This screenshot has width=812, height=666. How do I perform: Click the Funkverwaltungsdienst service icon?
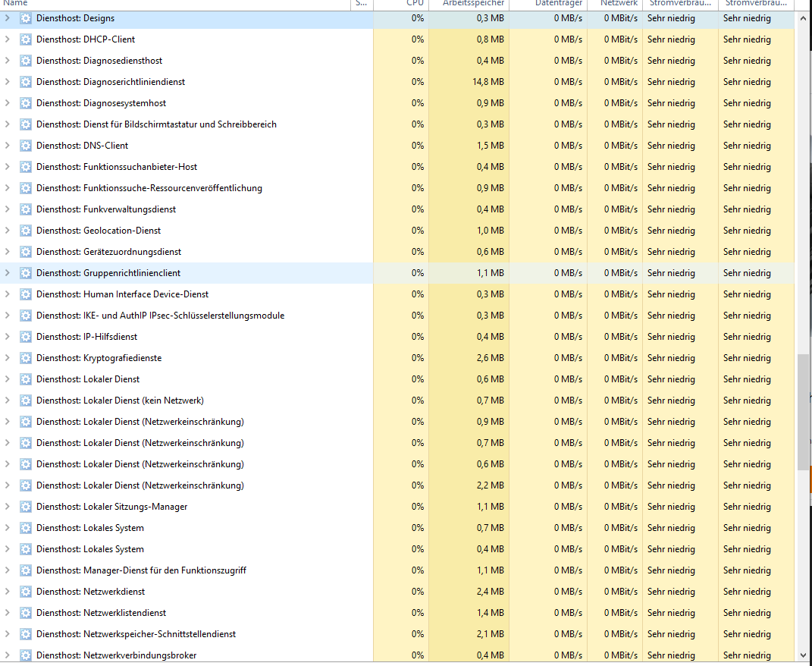[x=25, y=209]
